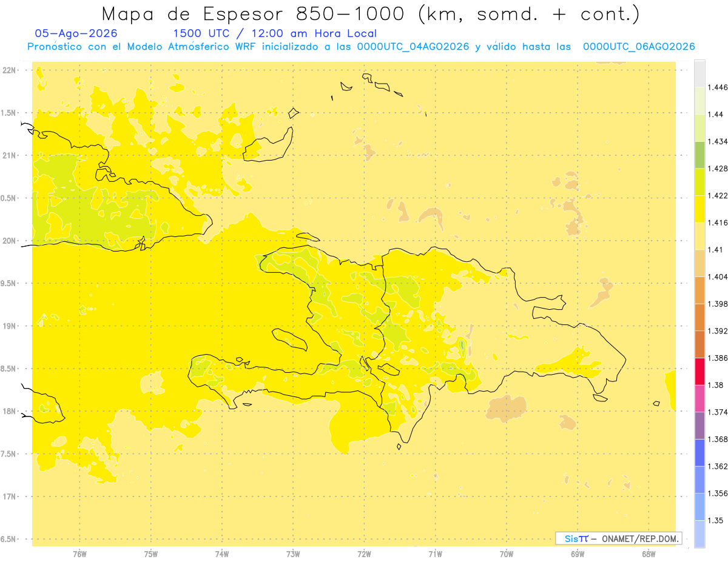Pick the red 1.38–1.386 legend swatch
The height and width of the screenshot is (562, 728).
[699, 371]
